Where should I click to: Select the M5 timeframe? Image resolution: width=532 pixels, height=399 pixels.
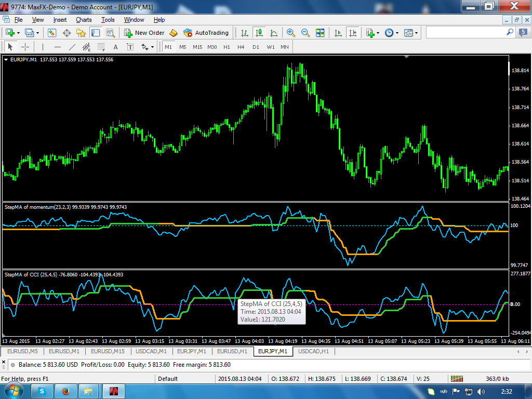(x=183, y=47)
